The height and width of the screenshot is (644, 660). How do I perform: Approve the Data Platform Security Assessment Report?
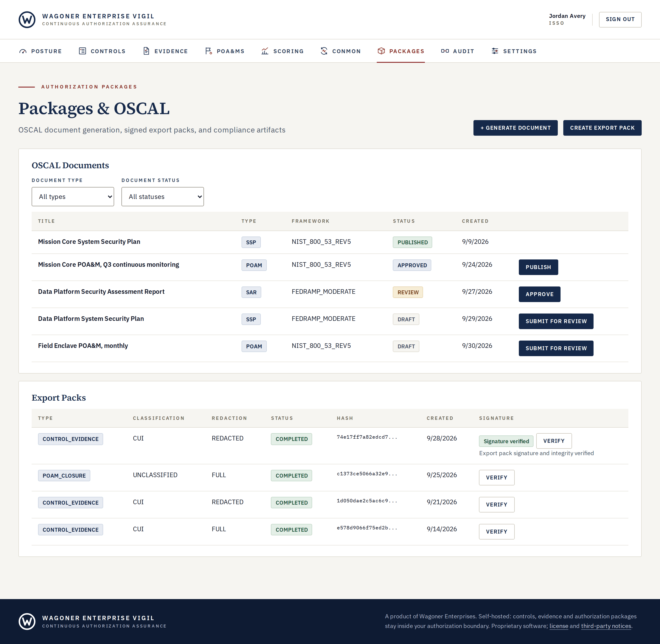click(539, 294)
